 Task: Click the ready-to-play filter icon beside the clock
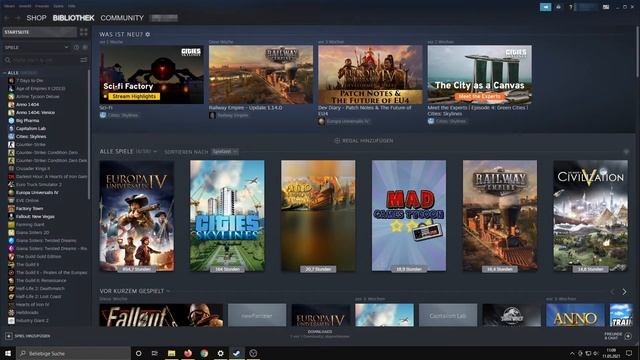tap(85, 47)
